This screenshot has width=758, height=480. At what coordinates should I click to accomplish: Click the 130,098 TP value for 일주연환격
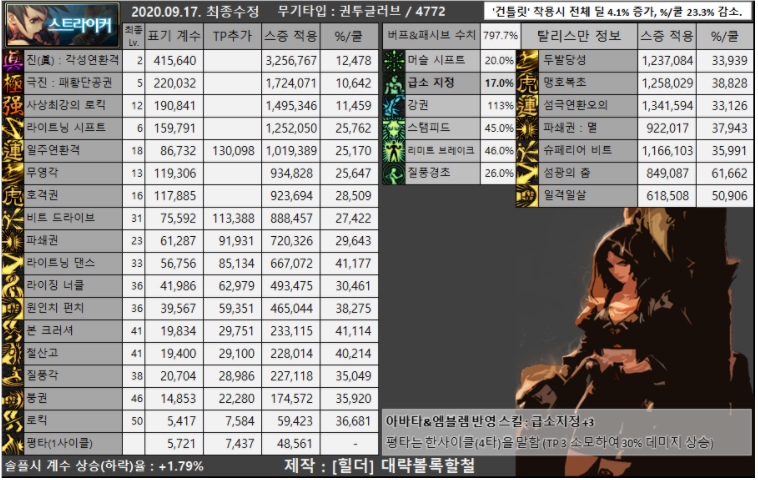tap(233, 151)
